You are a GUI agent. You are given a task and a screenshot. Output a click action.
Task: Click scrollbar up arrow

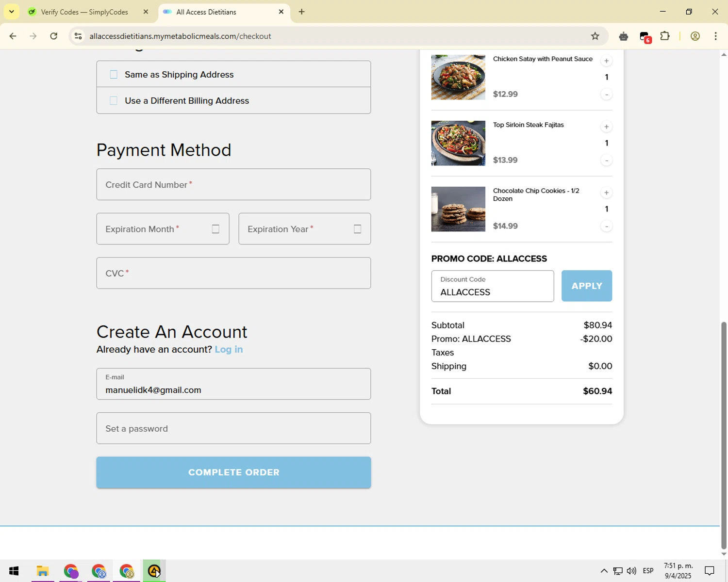pos(724,54)
